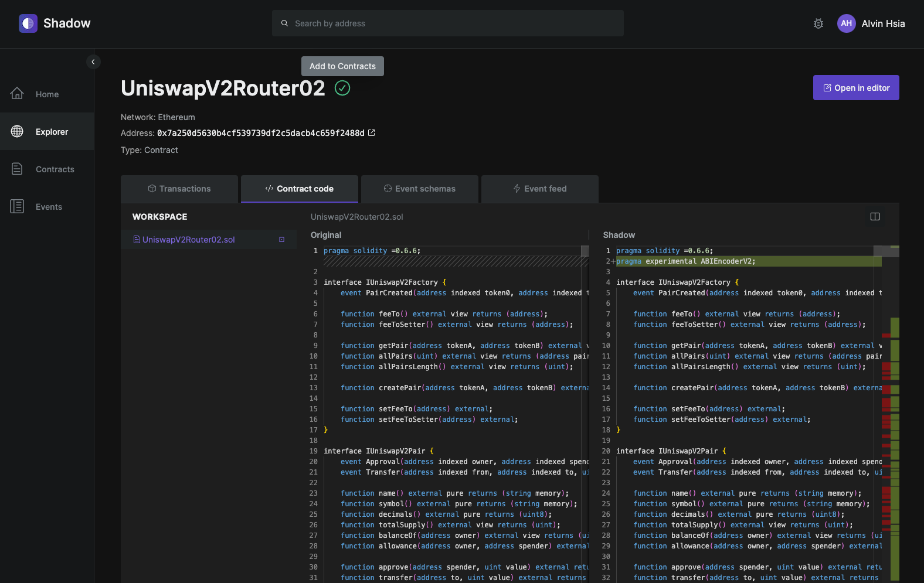924x583 pixels.
Task: Select UniswapV2Router02.sol in workspace
Action: coord(188,240)
